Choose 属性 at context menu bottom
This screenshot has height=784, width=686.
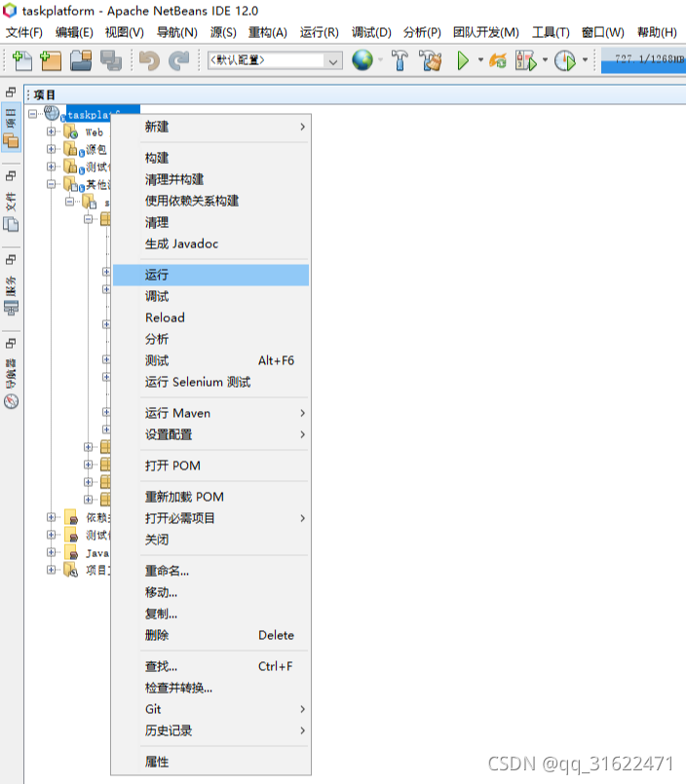point(210,762)
